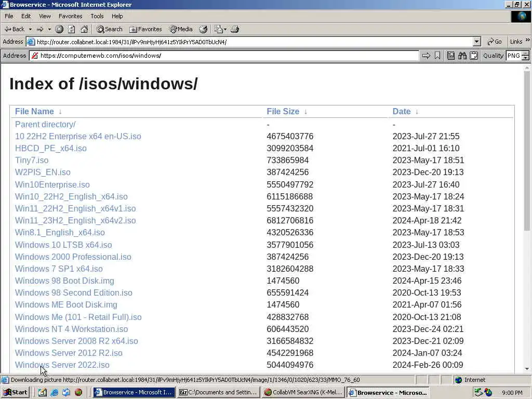532x399 pixels.
Task: Open Win11_23H2_English_x64v2.iso link
Action: 75,220
